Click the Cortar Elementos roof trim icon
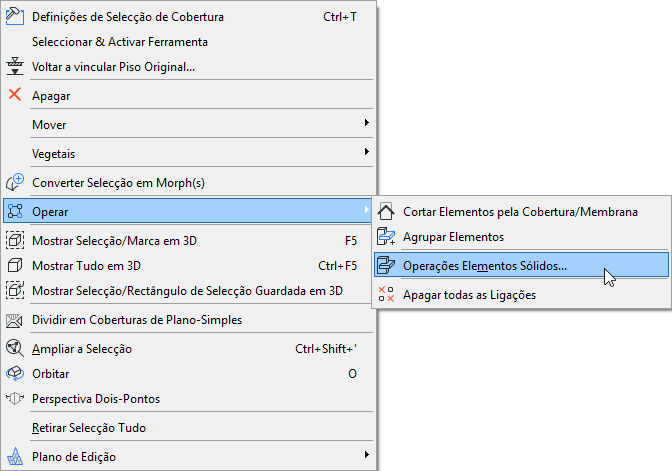 pos(386,212)
